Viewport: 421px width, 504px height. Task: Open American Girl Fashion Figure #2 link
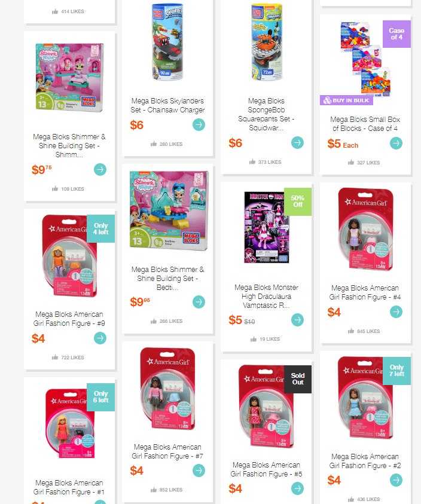tap(365, 461)
